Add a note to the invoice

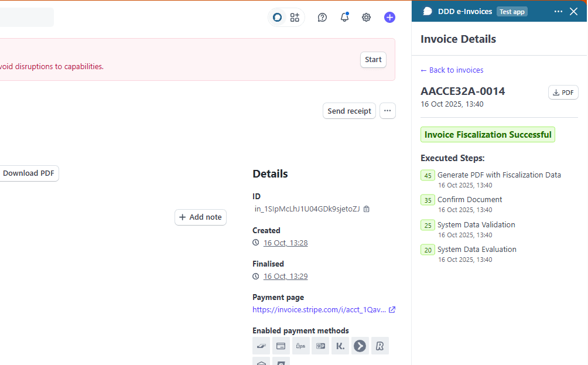(200, 217)
